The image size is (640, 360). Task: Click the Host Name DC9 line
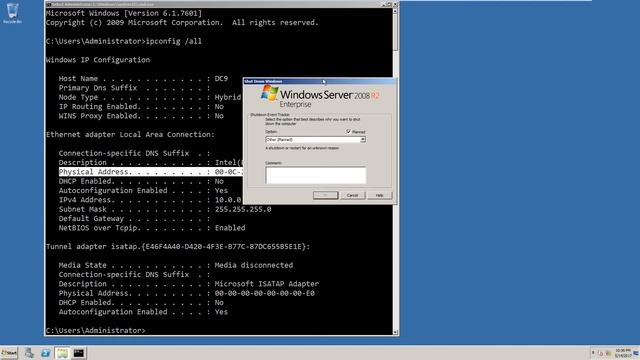coord(143,78)
